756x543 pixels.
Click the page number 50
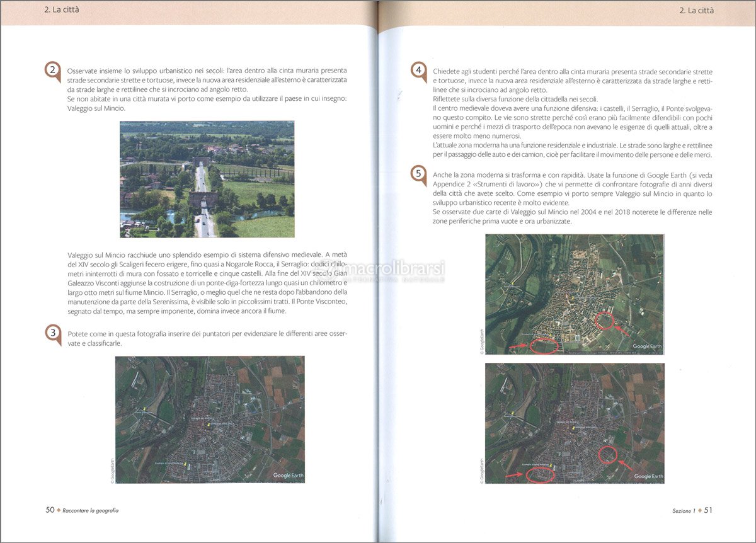pos(50,510)
